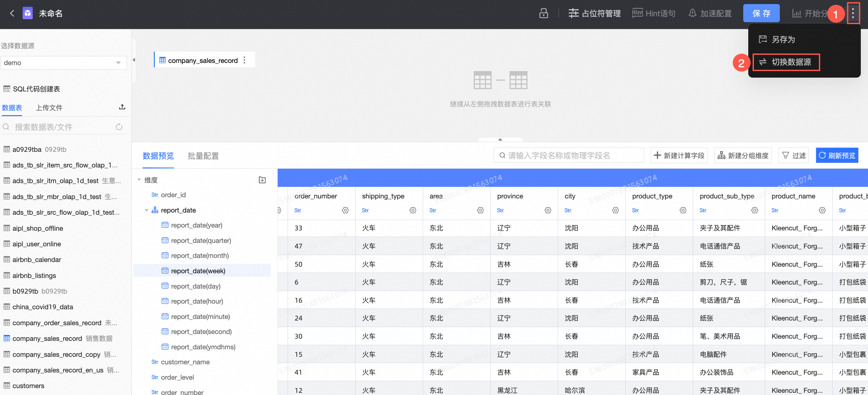Open settings gear for area column
The image size is (868, 395).
point(481,210)
